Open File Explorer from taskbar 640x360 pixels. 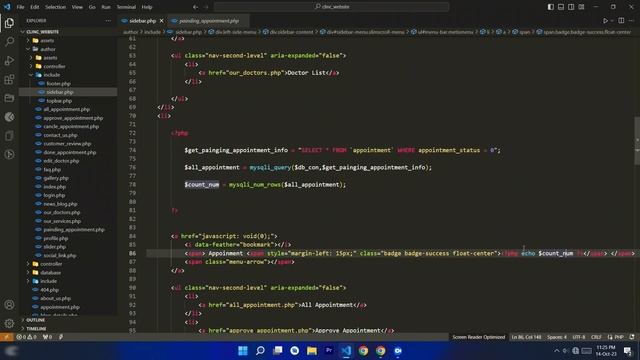pos(312,351)
